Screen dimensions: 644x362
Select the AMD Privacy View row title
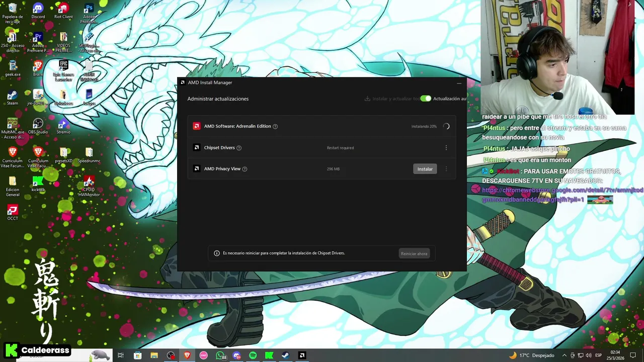222,169
